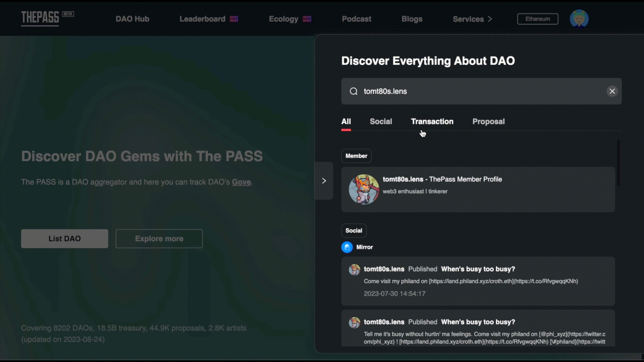The height and width of the screenshot is (362, 644).
Task: Clear the search field with X
Action: [612, 91]
